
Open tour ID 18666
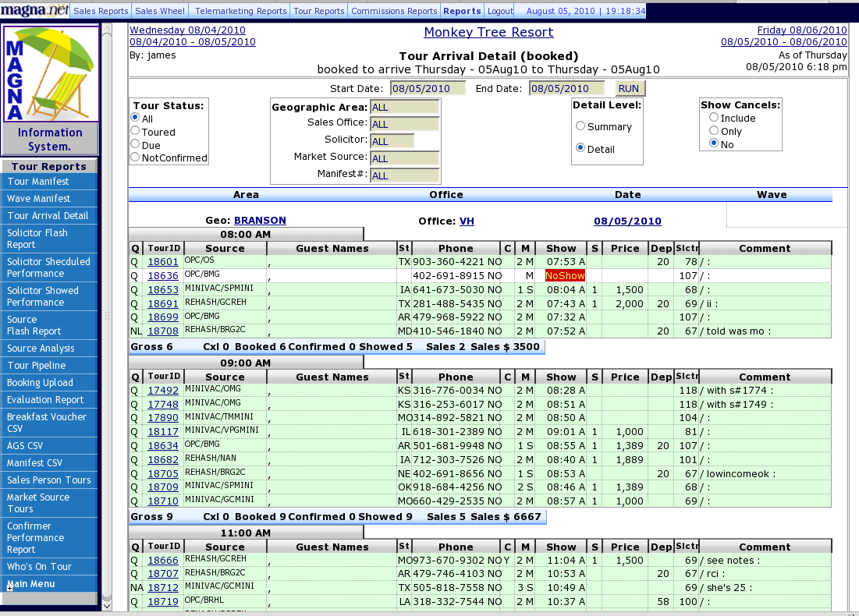(163, 560)
